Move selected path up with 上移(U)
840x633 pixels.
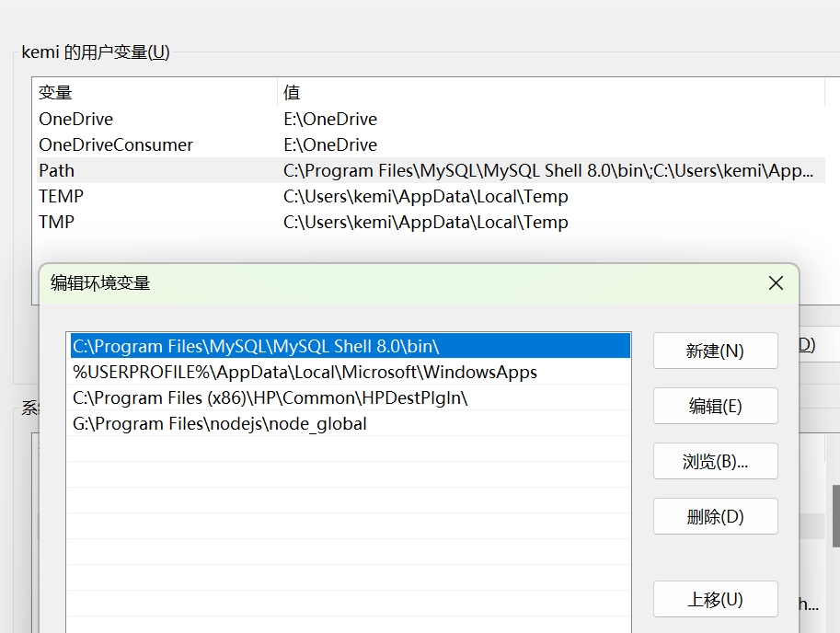[715, 599]
